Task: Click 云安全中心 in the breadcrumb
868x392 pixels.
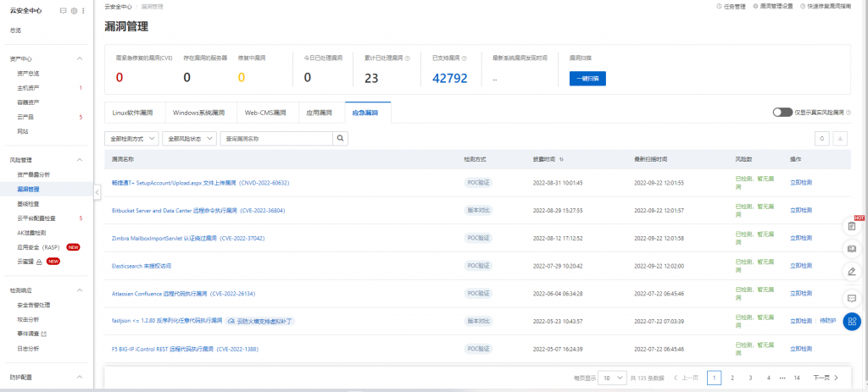Action: click(118, 7)
